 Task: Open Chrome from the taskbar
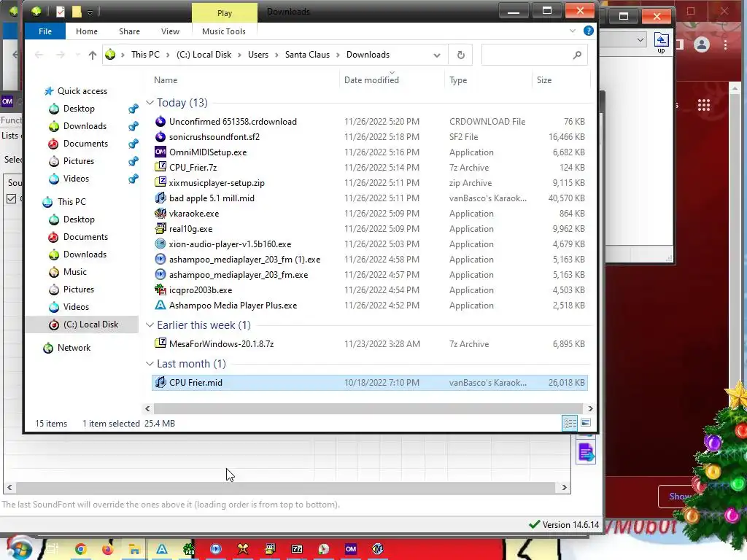point(80,550)
